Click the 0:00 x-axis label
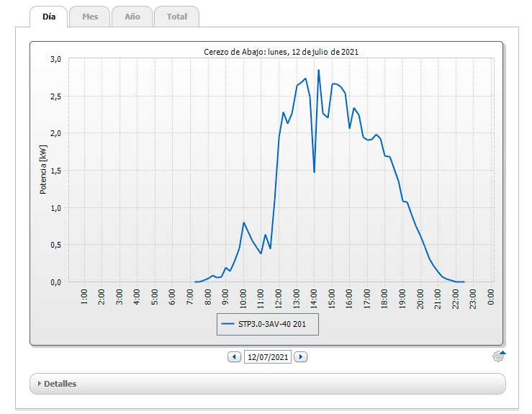The image size is (532, 414). (491, 297)
